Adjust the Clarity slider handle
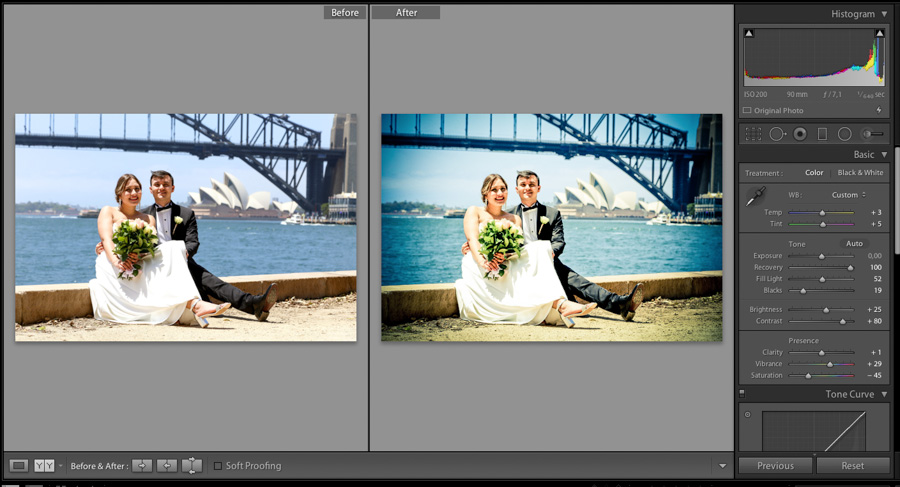Screen dimensions: 900x487 821,353
